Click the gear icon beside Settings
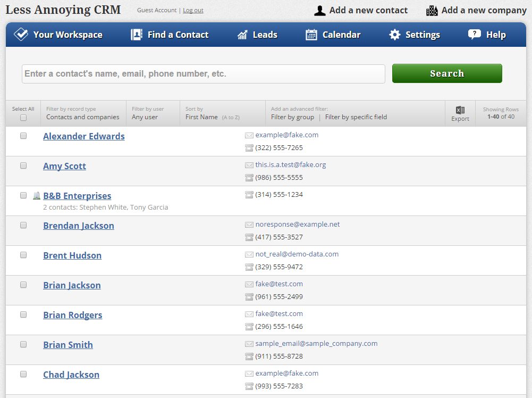This screenshot has width=532, height=398. (394, 35)
